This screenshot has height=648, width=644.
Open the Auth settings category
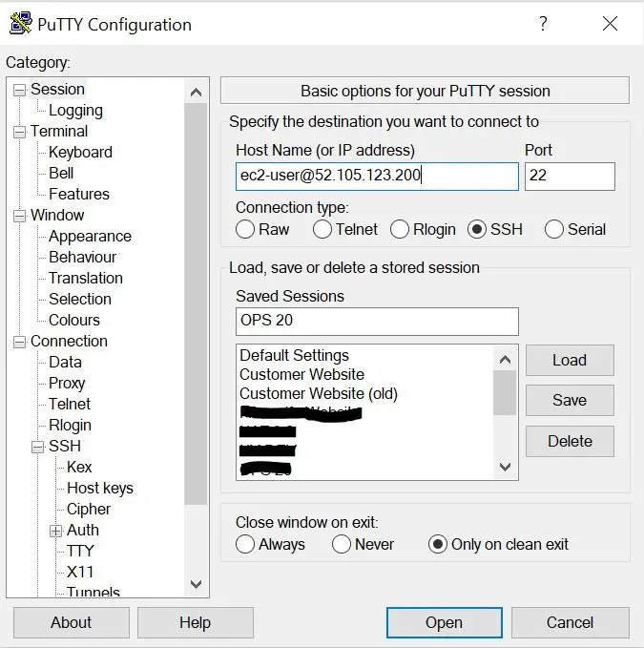(x=83, y=531)
